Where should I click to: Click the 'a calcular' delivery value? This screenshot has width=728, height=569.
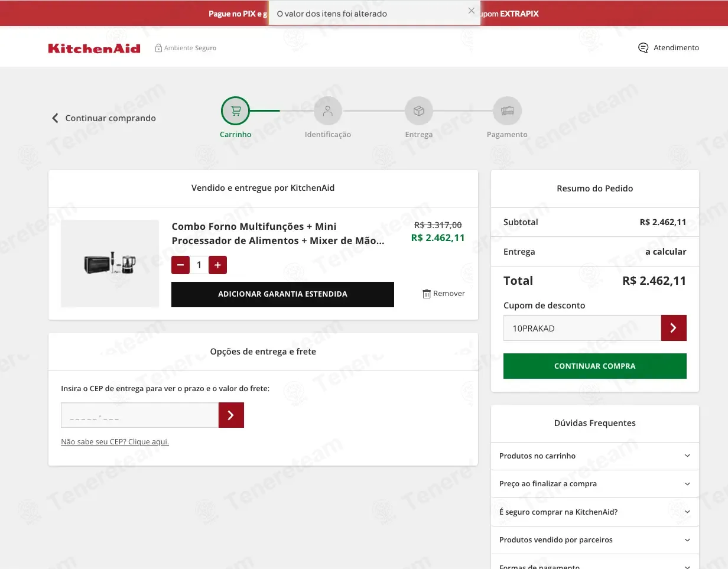click(665, 252)
